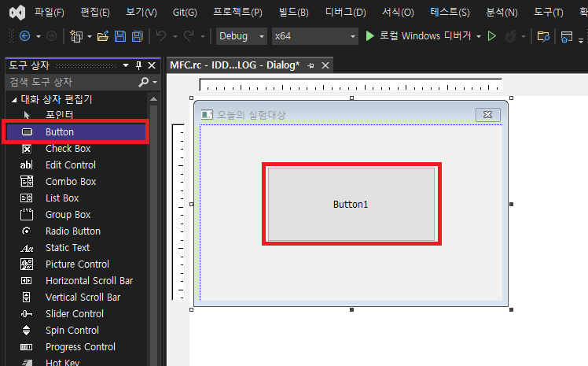
Task: Click the new project toolbar icon
Action: click(76, 36)
